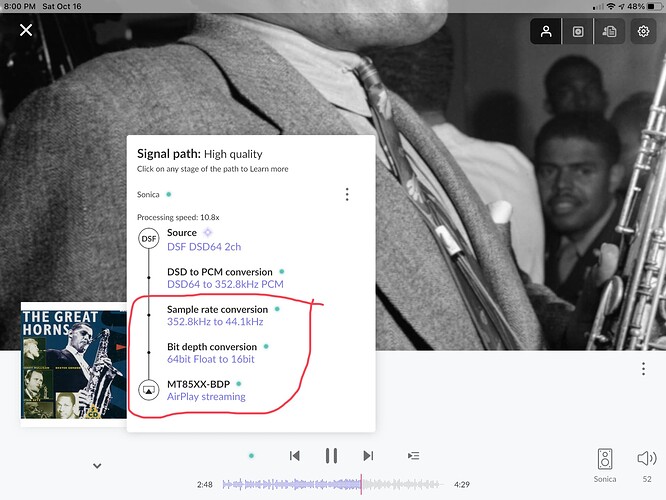Click The Great Horns album cover

[73, 364]
